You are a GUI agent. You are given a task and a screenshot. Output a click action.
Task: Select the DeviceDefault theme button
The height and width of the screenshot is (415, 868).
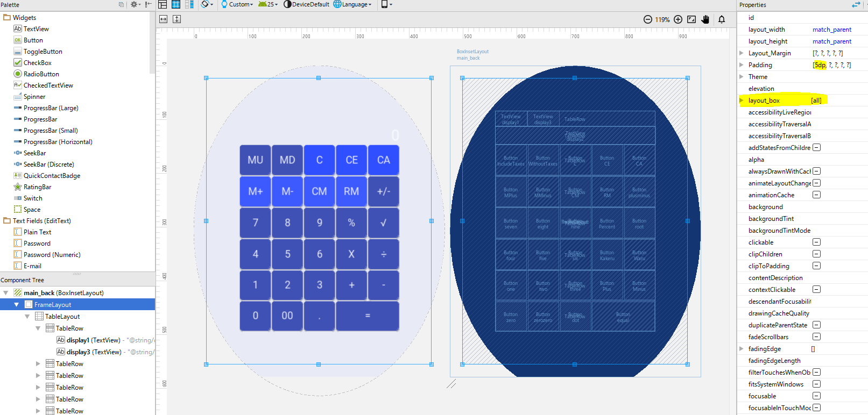click(x=306, y=4)
